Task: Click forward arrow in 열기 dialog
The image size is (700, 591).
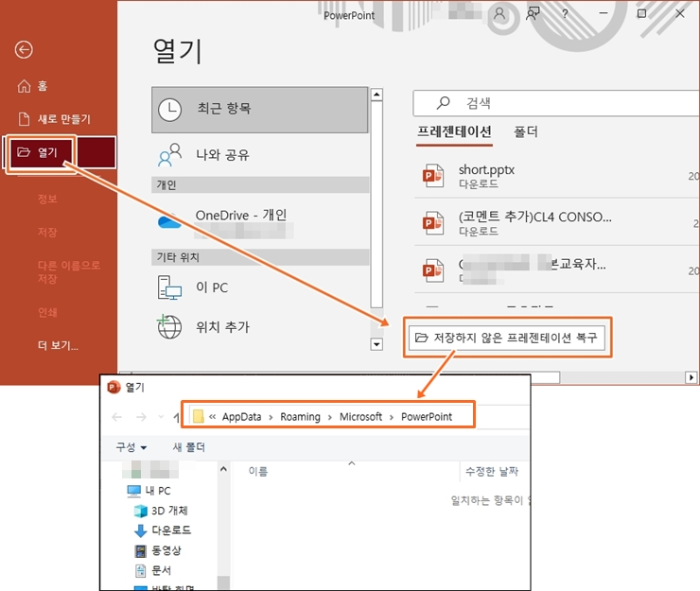Action: [141, 417]
